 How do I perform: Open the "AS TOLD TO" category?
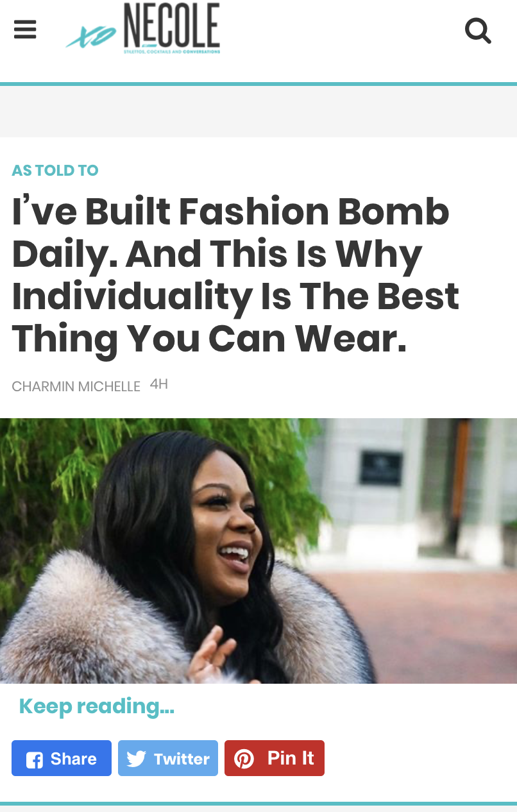pyautogui.click(x=55, y=171)
